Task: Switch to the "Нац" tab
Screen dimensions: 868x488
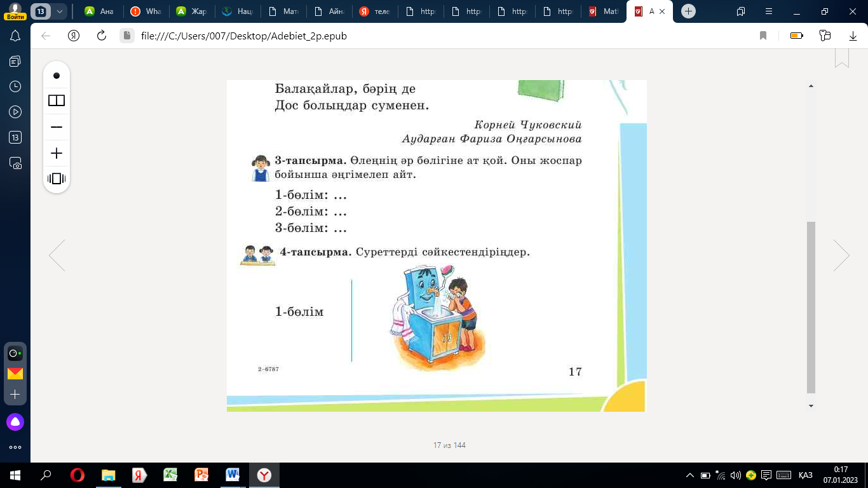Action: pos(236,11)
